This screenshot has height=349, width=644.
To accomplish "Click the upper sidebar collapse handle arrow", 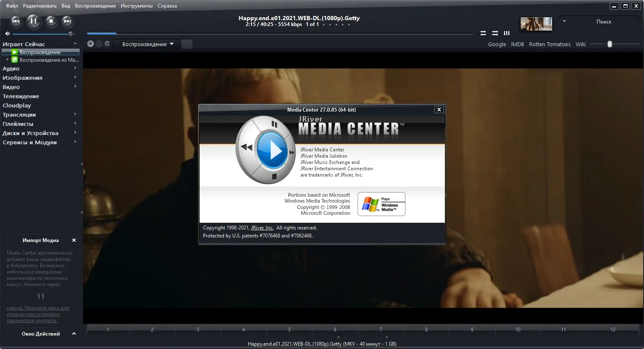I will (82, 164).
